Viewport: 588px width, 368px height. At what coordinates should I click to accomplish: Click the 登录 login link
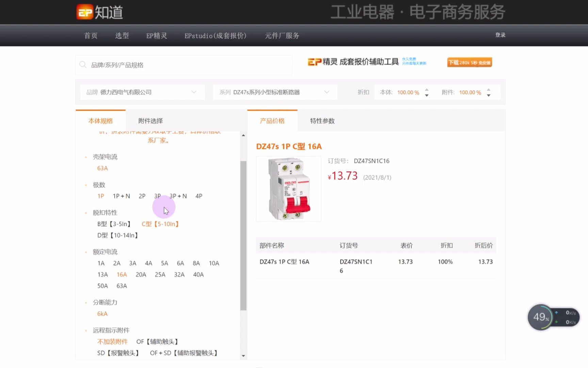click(500, 35)
